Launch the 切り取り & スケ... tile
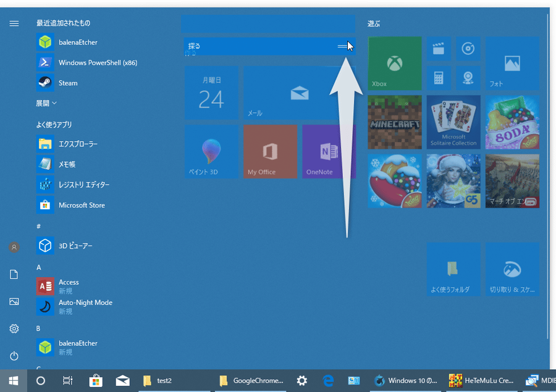This screenshot has height=392, width=556. pyautogui.click(x=512, y=269)
